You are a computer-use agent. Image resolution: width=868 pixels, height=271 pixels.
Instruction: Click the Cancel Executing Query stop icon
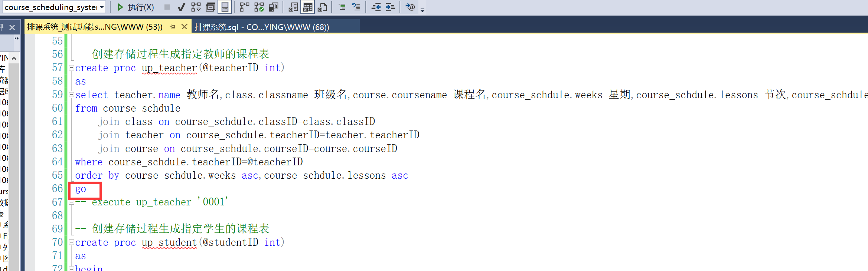167,7
